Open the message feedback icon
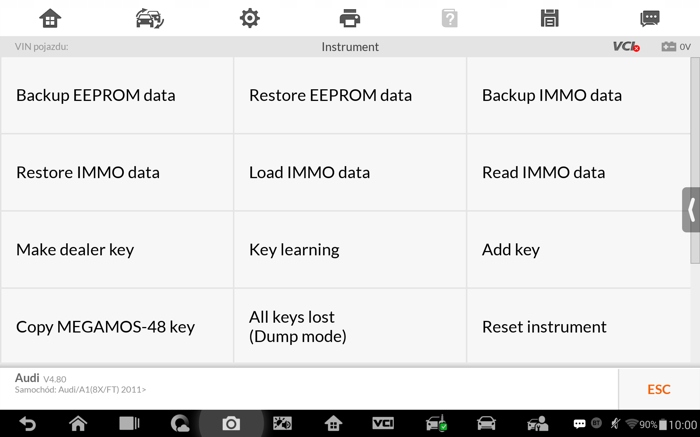 point(650,18)
